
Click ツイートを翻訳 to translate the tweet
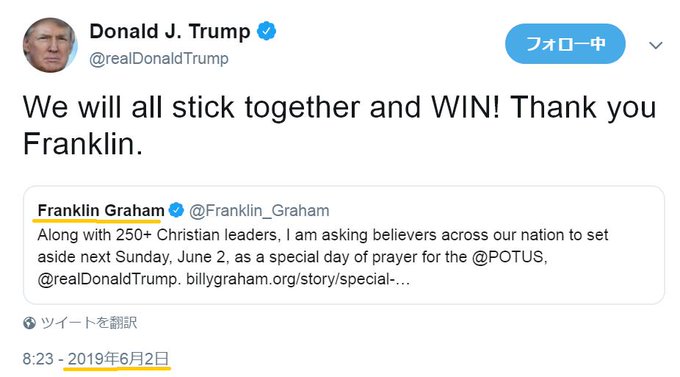(x=89, y=323)
